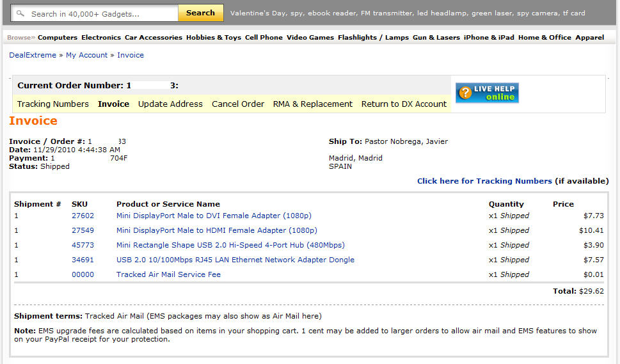Viewport: 620px width, 364px height.
Task: Click the $7.73 price cell
Action: 594,216
